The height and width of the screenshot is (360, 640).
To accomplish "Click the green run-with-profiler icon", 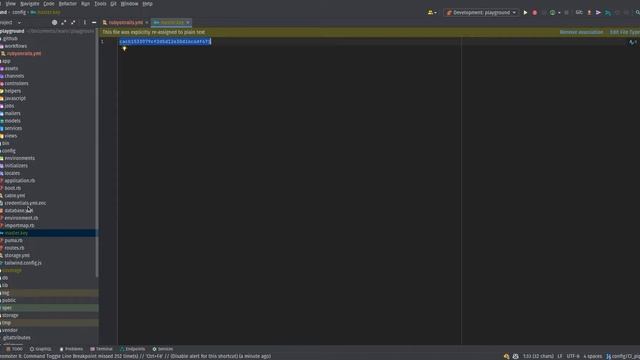I will [x=552, y=13].
